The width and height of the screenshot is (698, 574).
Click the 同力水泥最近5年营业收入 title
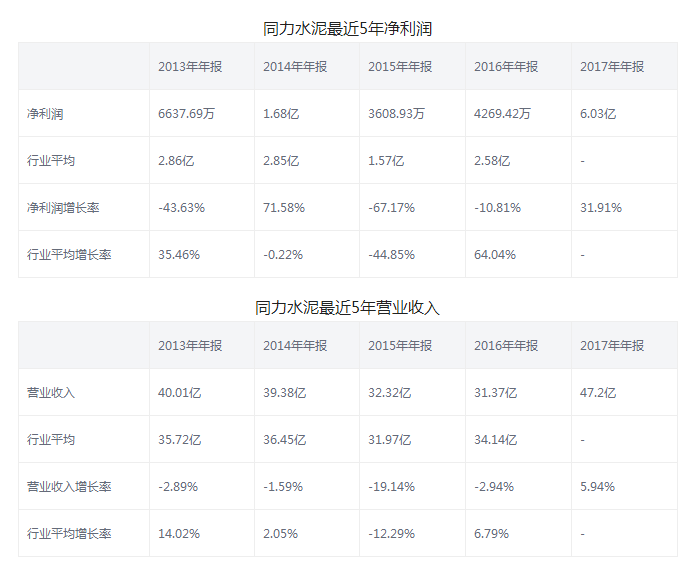[x=348, y=308]
